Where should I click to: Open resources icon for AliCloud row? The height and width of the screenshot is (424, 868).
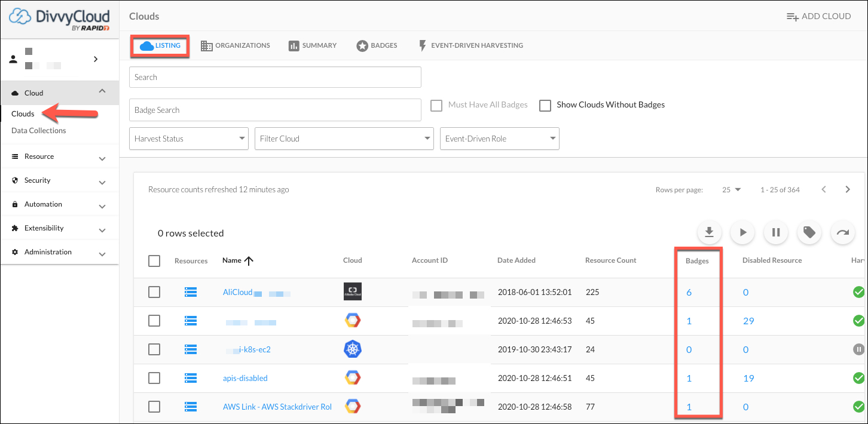191,292
